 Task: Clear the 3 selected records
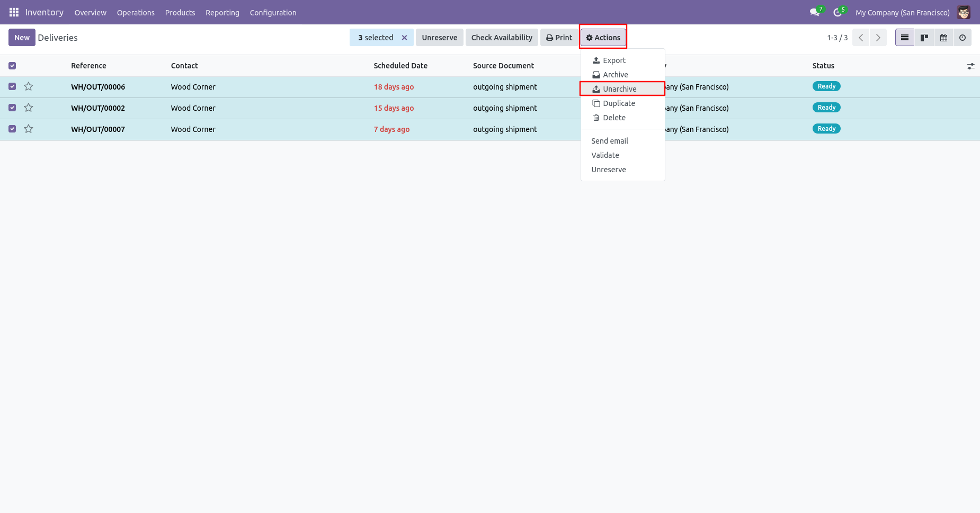click(x=404, y=38)
